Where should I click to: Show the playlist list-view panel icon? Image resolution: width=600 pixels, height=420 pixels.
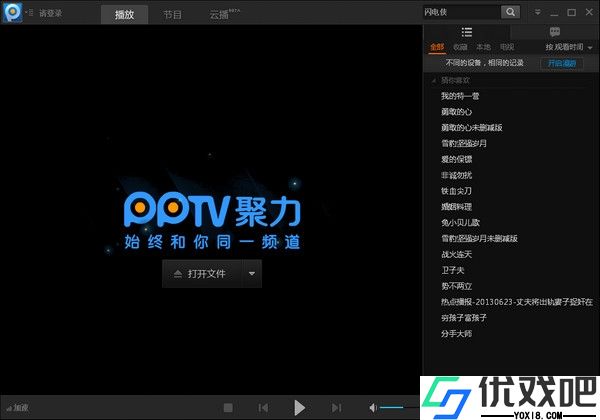[467, 32]
